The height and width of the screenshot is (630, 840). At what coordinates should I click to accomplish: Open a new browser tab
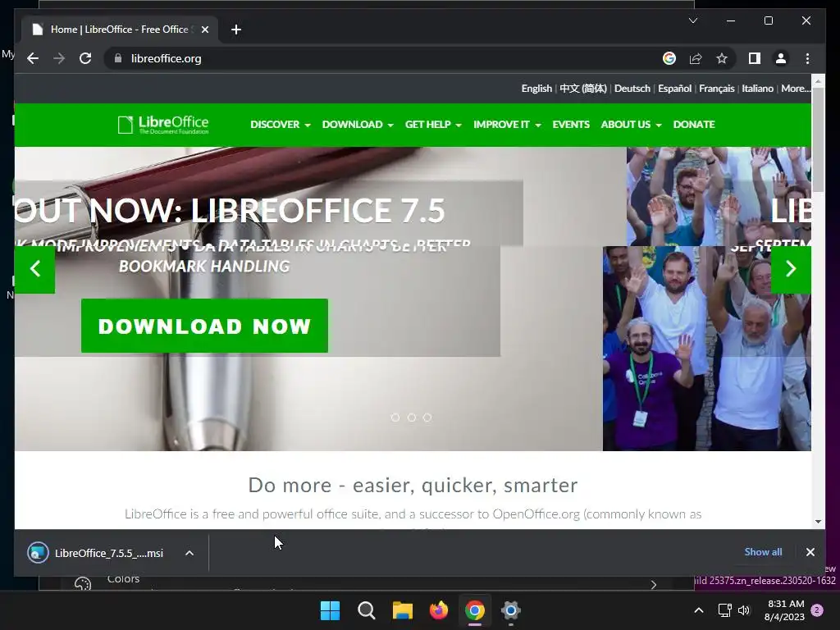click(x=236, y=30)
